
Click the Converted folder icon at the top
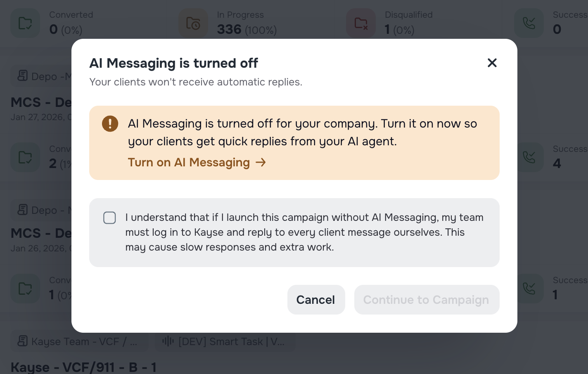[x=25, y=23]
